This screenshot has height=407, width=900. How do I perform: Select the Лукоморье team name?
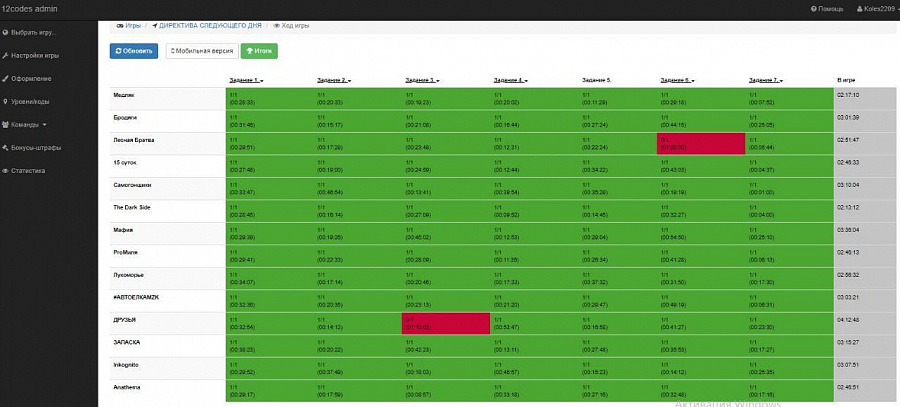(129, 275)
